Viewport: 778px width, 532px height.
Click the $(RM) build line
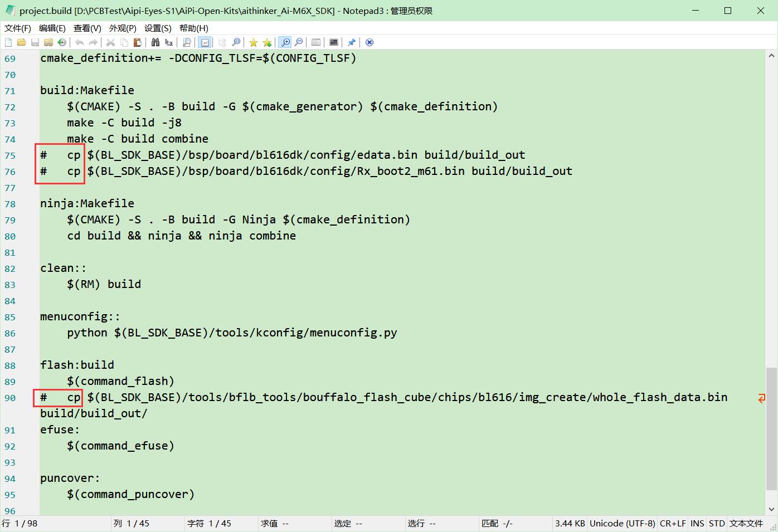tap(104, 284)
